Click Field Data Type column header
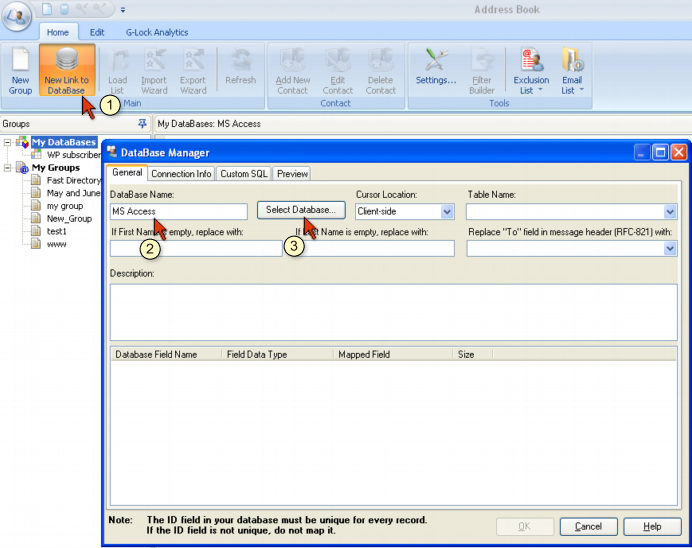The image size is (692, 548). click(277, 354)
